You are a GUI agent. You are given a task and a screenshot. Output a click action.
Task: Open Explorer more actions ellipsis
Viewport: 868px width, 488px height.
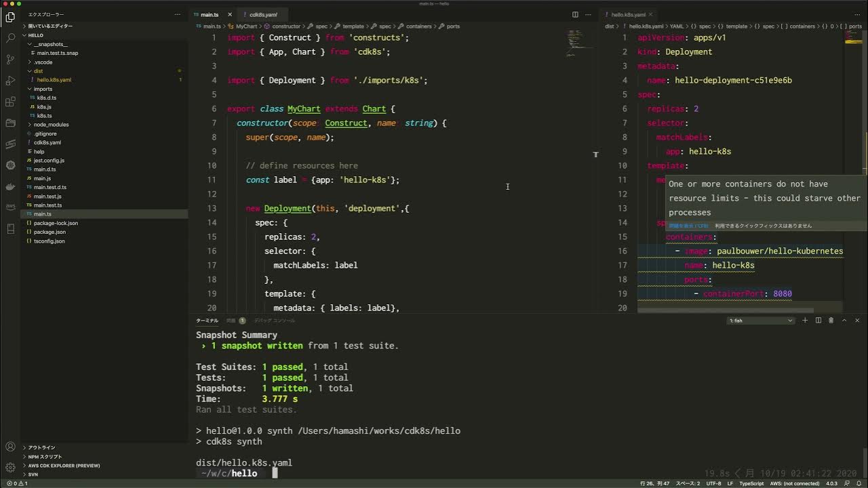(178, 14)
